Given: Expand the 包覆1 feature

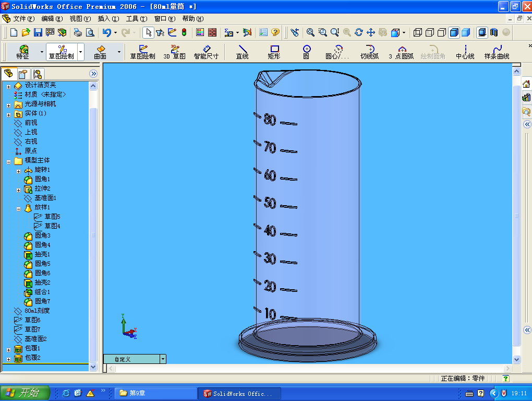Looking at the screenshot, I should [8, 350].
